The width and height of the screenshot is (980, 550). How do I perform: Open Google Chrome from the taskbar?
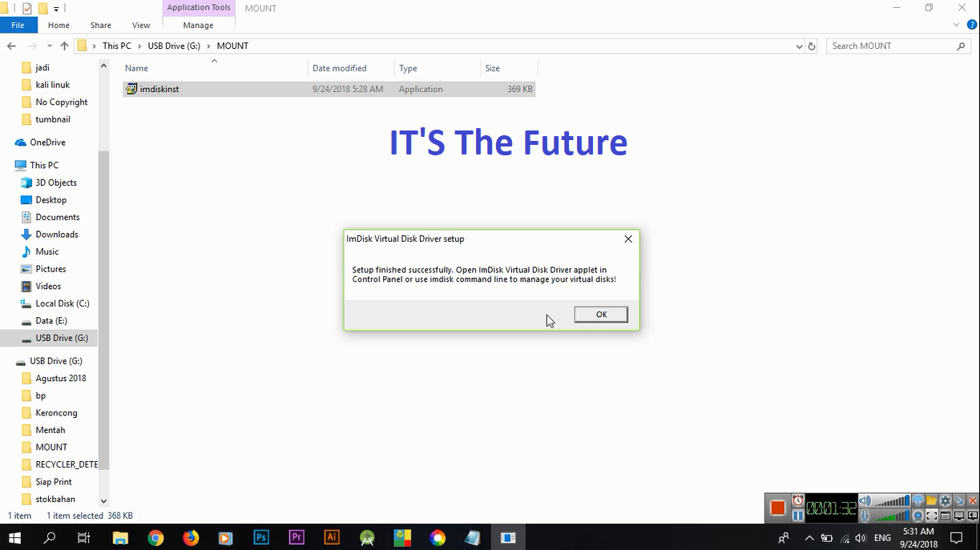[x=155, y=537]
